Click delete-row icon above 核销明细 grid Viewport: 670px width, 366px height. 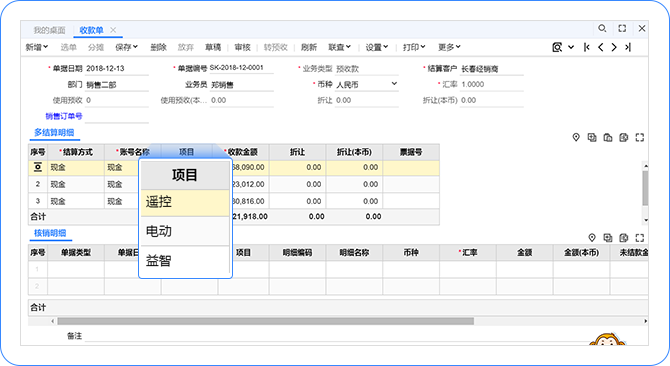(x=623, y=237)
